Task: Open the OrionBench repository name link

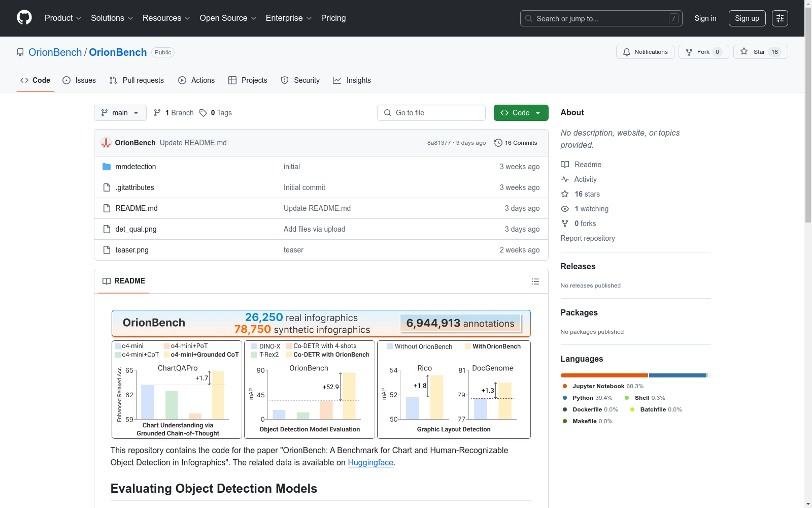Action: click(x=118, y=52)
